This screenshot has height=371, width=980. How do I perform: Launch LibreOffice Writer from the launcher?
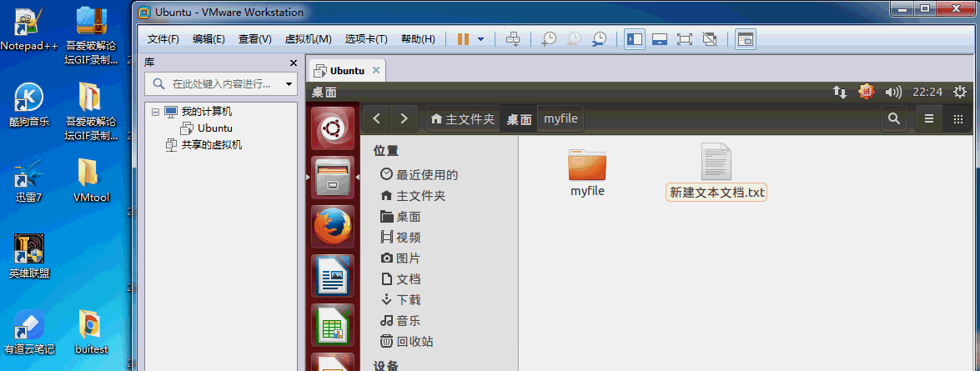pos(333,275)
